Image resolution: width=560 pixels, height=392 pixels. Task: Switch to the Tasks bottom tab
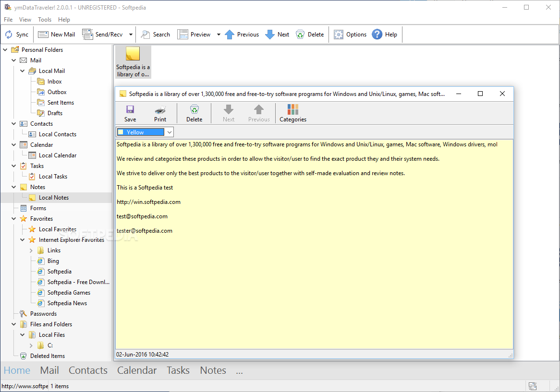coord(178,370)
